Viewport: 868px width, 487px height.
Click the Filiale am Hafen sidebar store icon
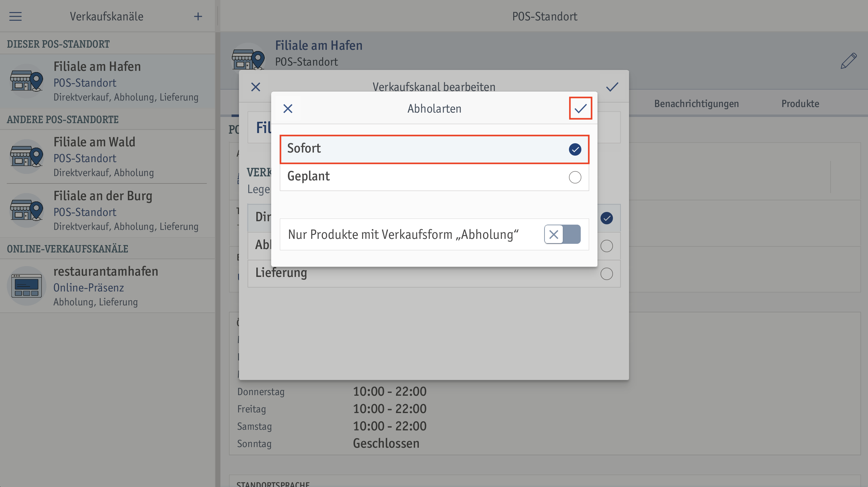pyautogui.click(x=27, y=81)
